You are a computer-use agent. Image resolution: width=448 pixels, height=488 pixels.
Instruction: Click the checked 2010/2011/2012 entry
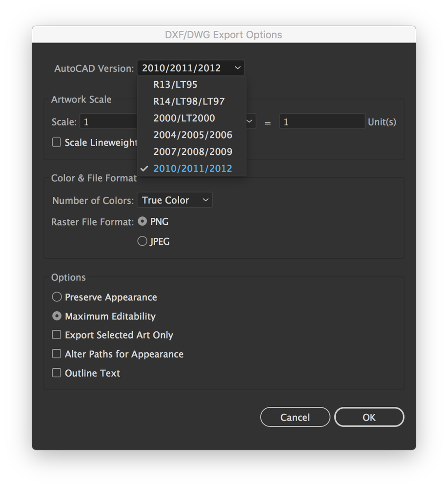(x=192, y=168)
